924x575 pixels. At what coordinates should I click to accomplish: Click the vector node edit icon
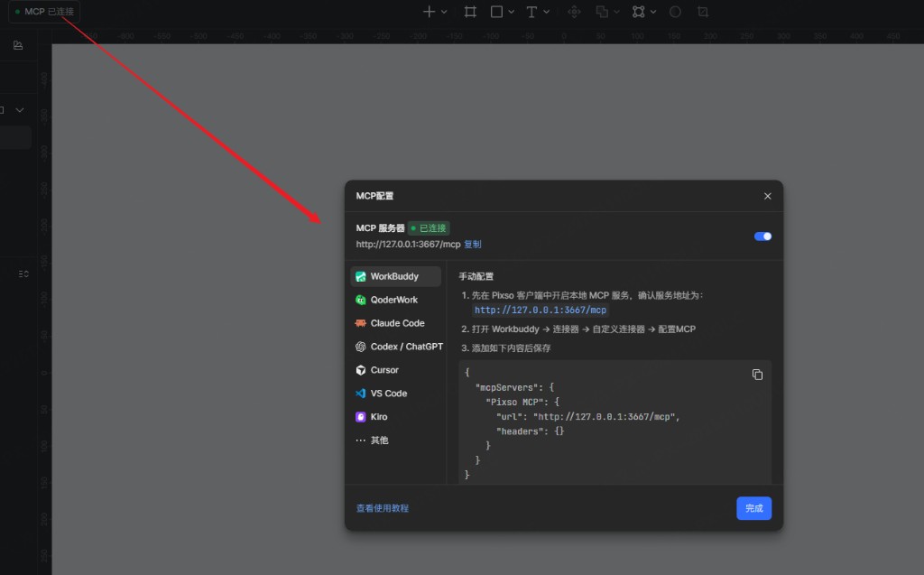click(638, 12)
